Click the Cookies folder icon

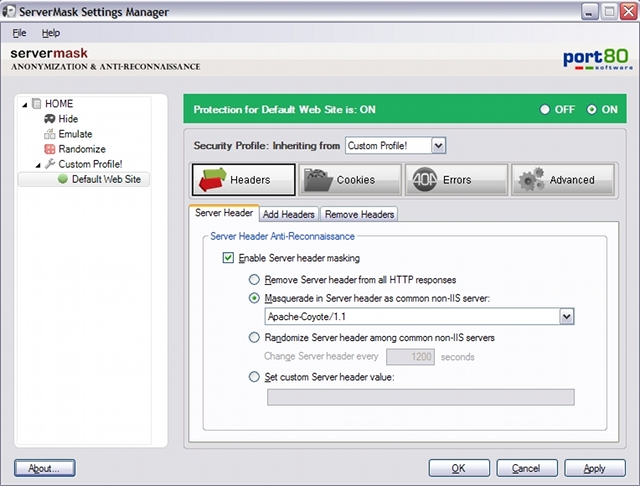click(x=318, y=180)
